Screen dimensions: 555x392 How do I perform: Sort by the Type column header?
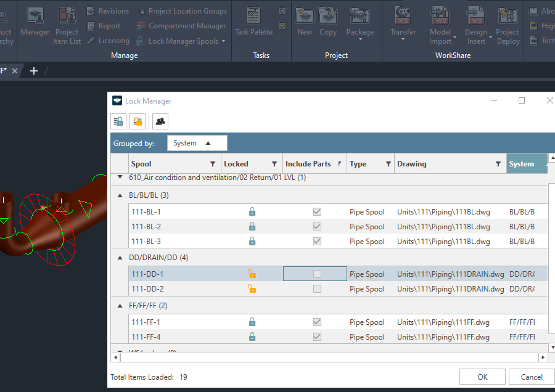pos(358,164)
